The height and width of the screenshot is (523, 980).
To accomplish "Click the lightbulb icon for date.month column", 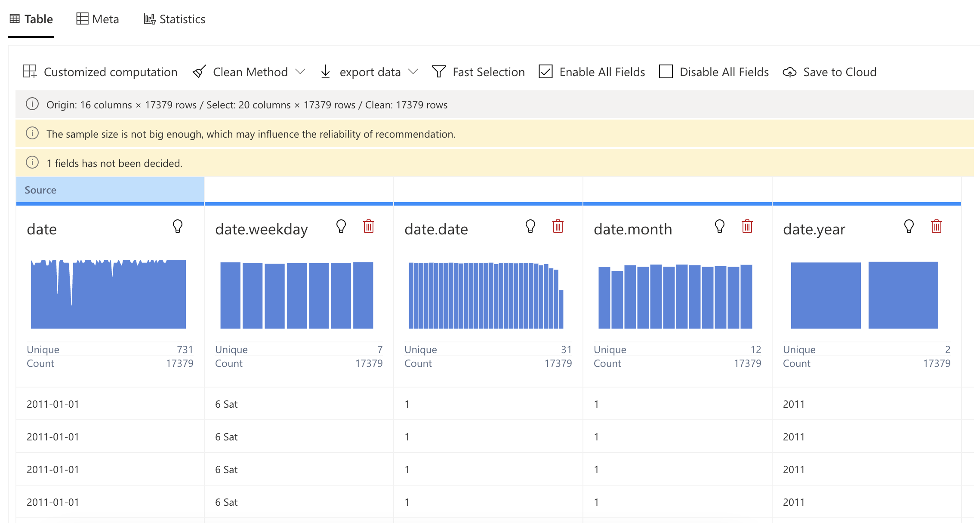I will click(x=720, y=226).
